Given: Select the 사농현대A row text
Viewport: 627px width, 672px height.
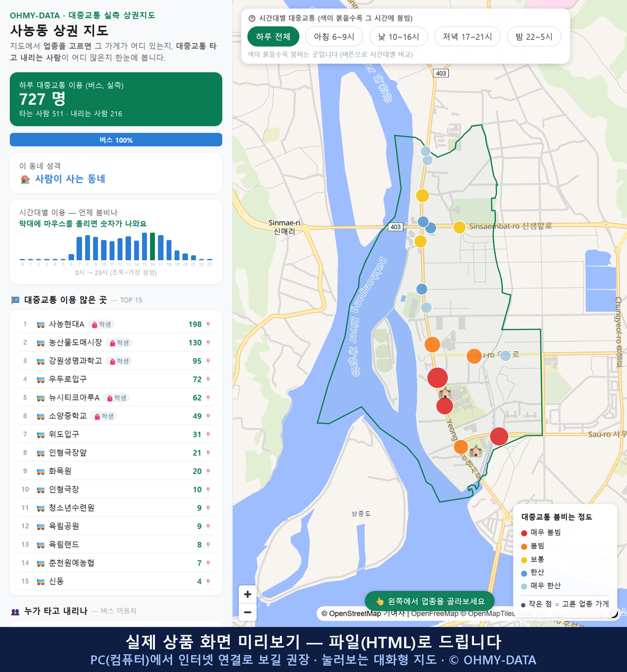Looking at the screenshot, I should [x=67, y=324].
